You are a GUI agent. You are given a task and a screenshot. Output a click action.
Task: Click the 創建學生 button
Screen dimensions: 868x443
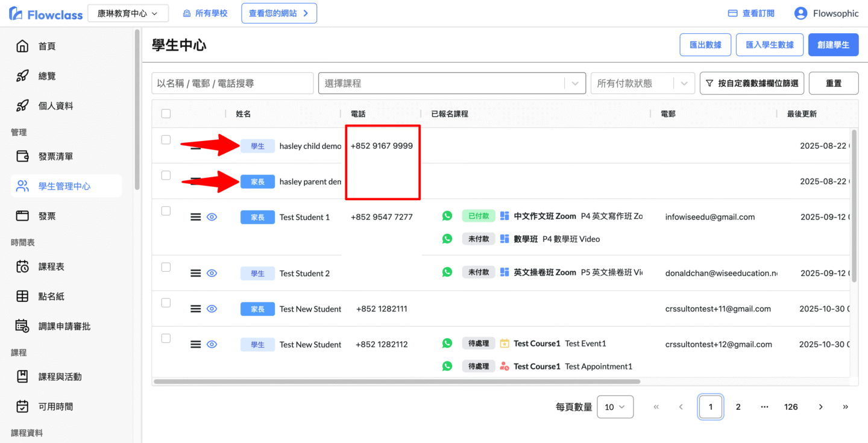pos(833,45)
